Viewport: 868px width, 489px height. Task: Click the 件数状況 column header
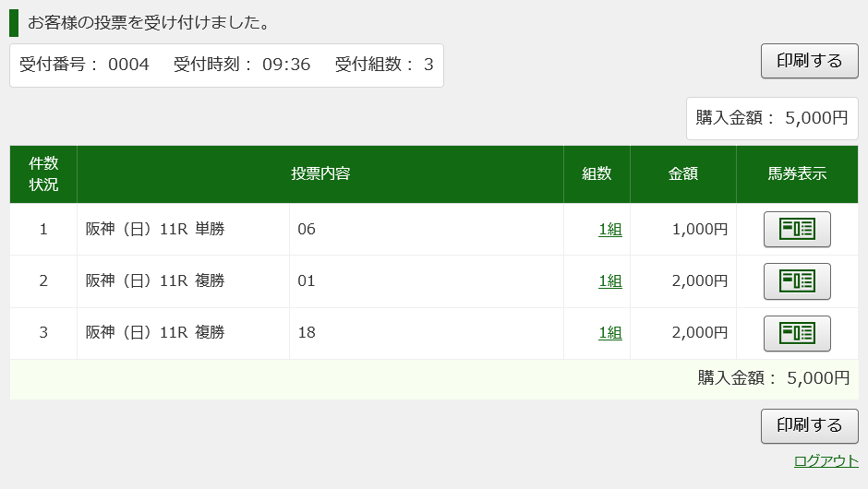click(43, 173)
